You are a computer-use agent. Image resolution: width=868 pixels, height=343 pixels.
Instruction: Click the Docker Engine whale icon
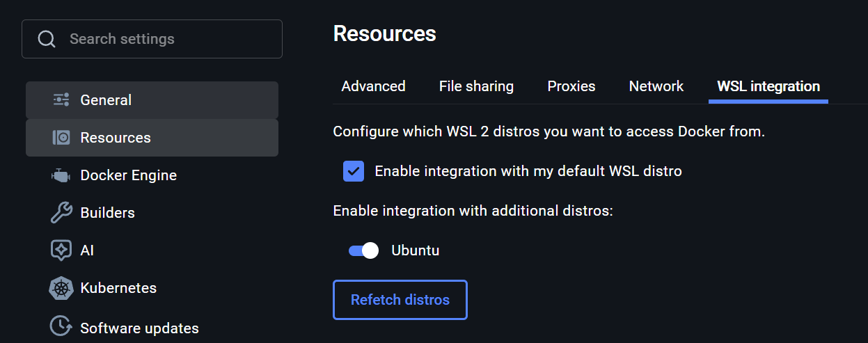click(x=61, y=175)
